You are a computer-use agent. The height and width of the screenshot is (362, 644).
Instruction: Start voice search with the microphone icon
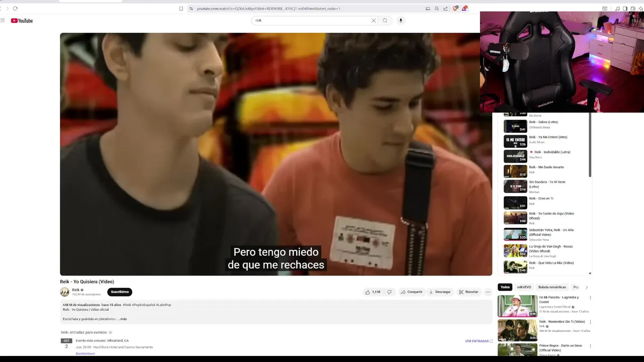pos(401,21)
